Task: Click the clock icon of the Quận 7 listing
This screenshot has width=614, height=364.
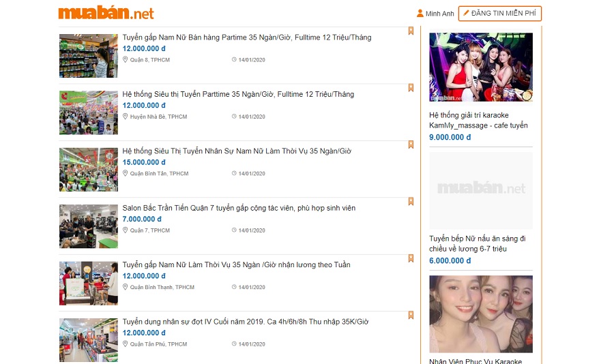Action: point(234,230)
